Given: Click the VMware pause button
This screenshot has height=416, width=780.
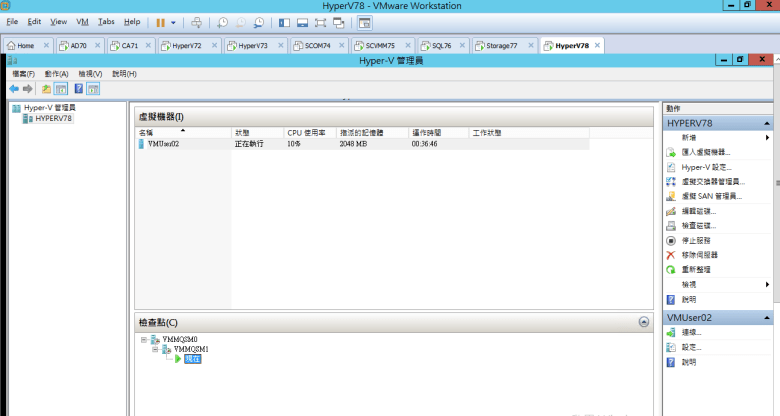Looking at the screenshot, I should click(160, 22).
